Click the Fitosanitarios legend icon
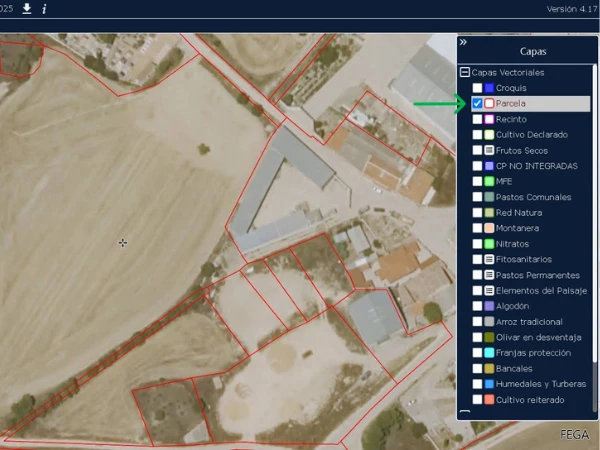 point(489,259)
